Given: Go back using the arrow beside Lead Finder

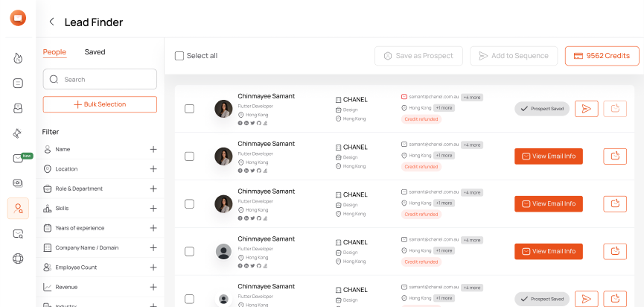Looking at the screenshot, I should [51, 22].
